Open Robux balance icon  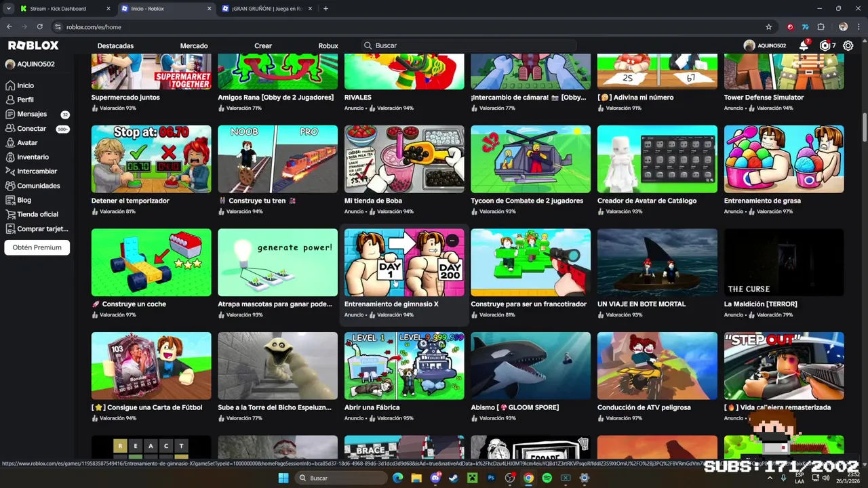pyautogui.click(x=825, y=45)
